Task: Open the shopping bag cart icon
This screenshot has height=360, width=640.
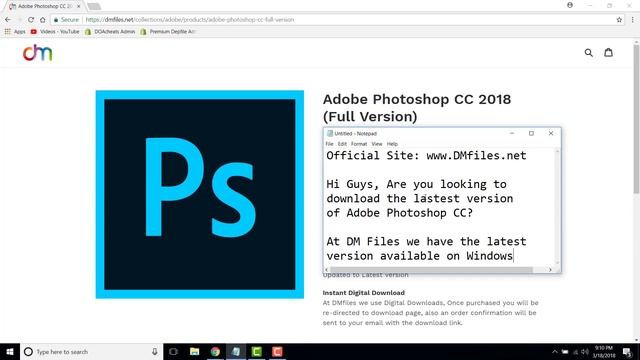Action: (x=609, y=52)
